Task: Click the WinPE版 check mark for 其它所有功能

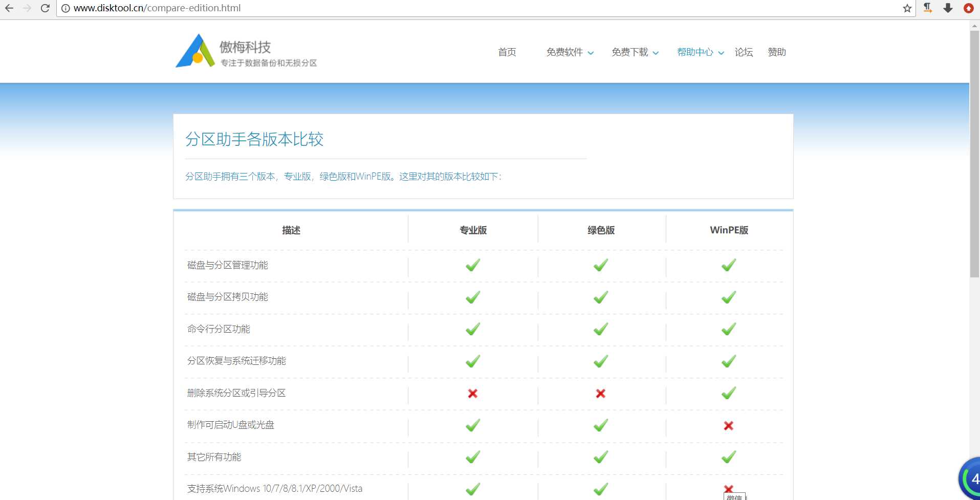Action: 729,457
